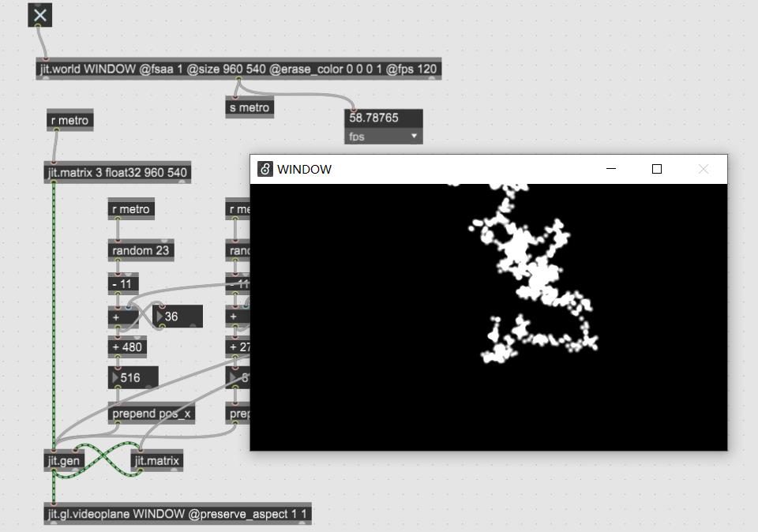The width and height of the screenshot is (758, 532).
Task: Select the + 480 object
Action: pyautogui.click(x=126, y=347)
